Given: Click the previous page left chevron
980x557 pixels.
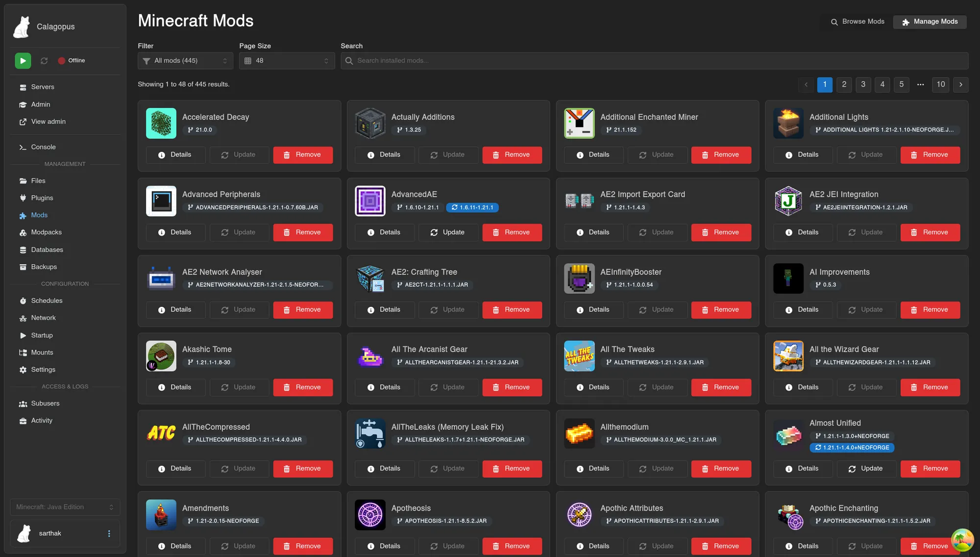Looking at the screenshot, I should pos(806,84).
